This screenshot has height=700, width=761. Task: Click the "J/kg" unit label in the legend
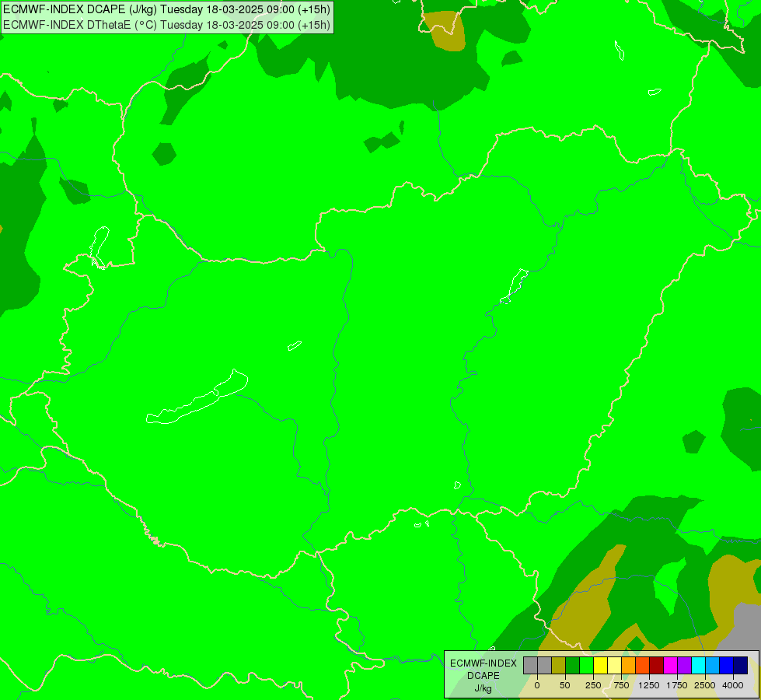[483, 689]
